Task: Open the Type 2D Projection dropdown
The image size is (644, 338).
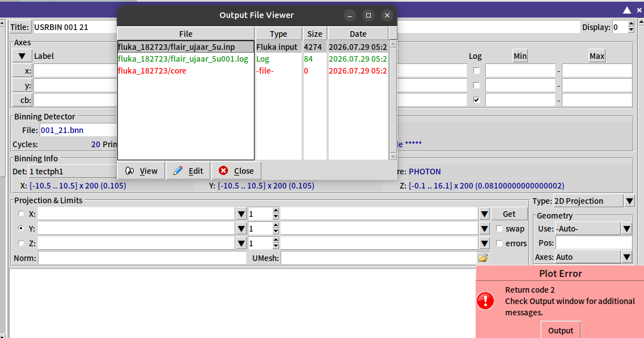Action: click(x=629, y=201)
